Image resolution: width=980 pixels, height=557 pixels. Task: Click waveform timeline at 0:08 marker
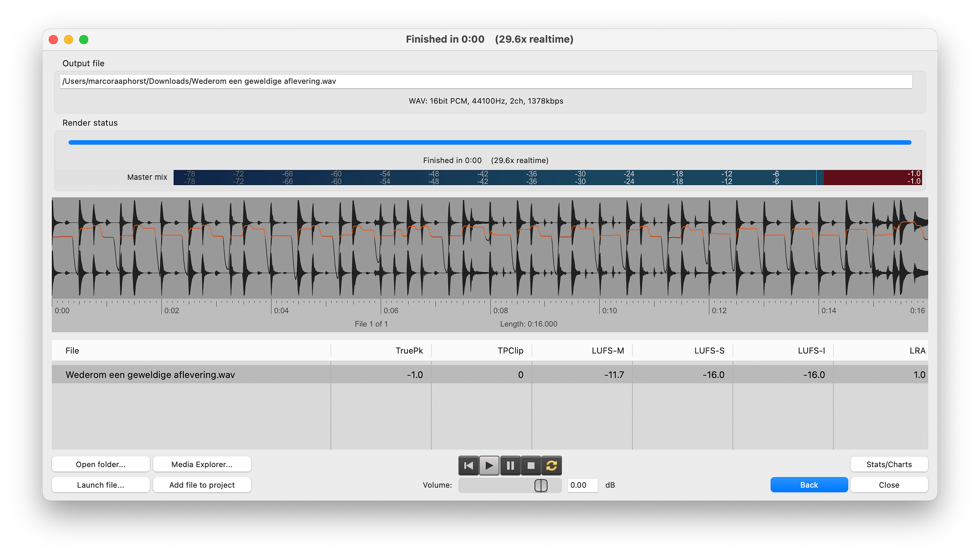click(491, 306)
